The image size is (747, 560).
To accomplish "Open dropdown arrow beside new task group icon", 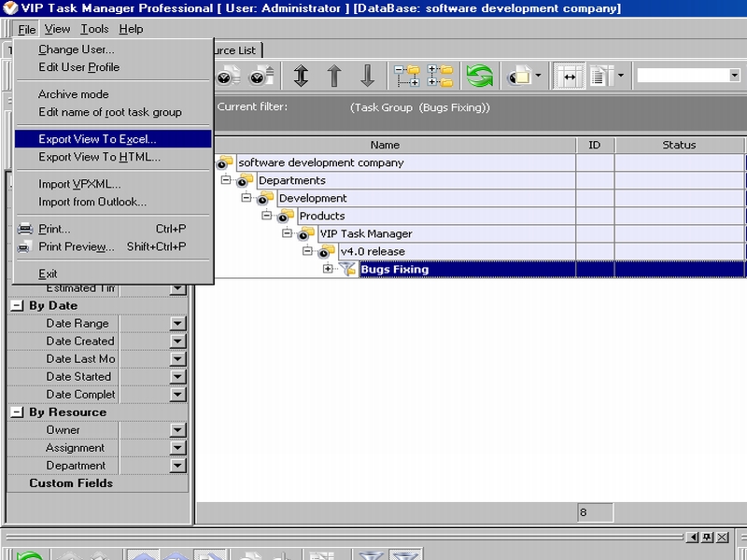I will pyautogui.click(x=539, y=76).
